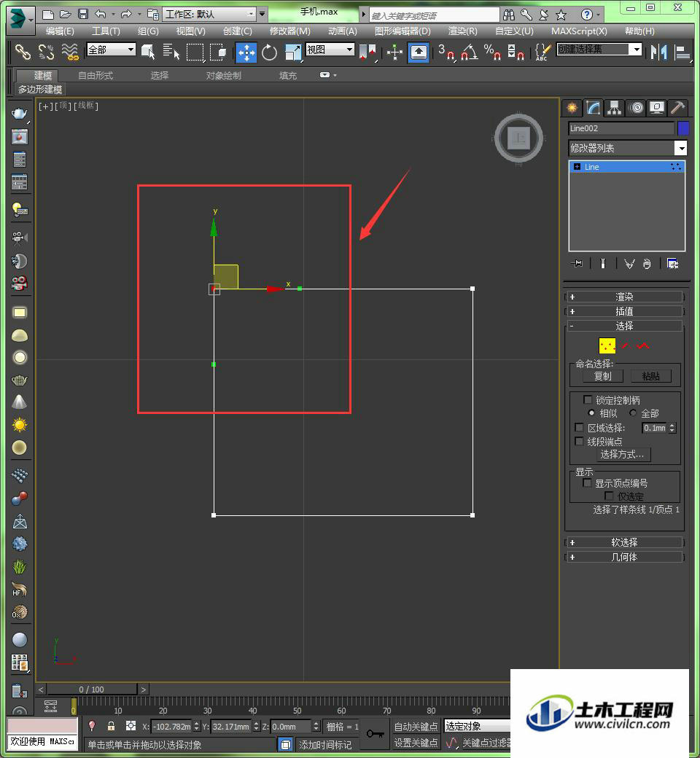The width and height of the screenshot is (700, 758).
Task: Choose the Rectangular Selection Region icon
Action: pos(195,52)
